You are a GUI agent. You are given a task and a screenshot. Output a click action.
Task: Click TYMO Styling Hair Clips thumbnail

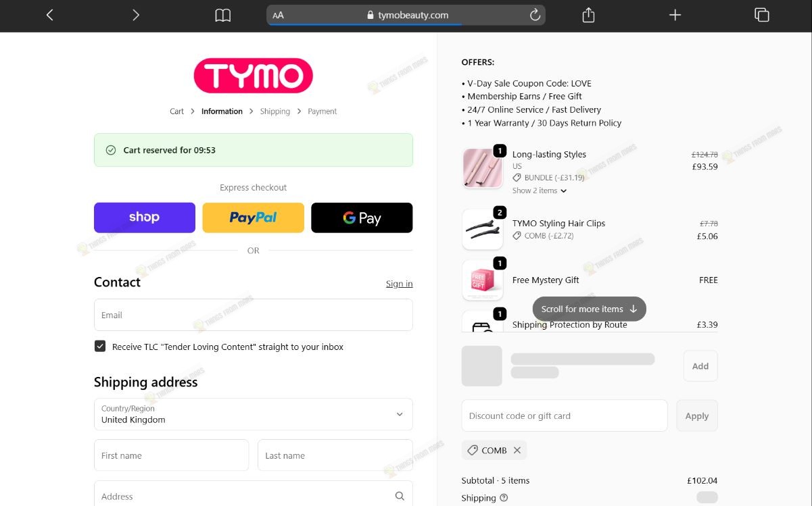click(x=483, y=229)
